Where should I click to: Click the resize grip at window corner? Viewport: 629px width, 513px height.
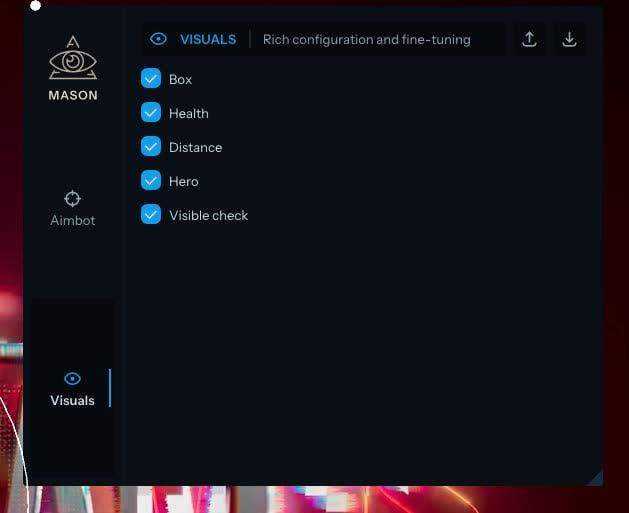click(596, 478)
